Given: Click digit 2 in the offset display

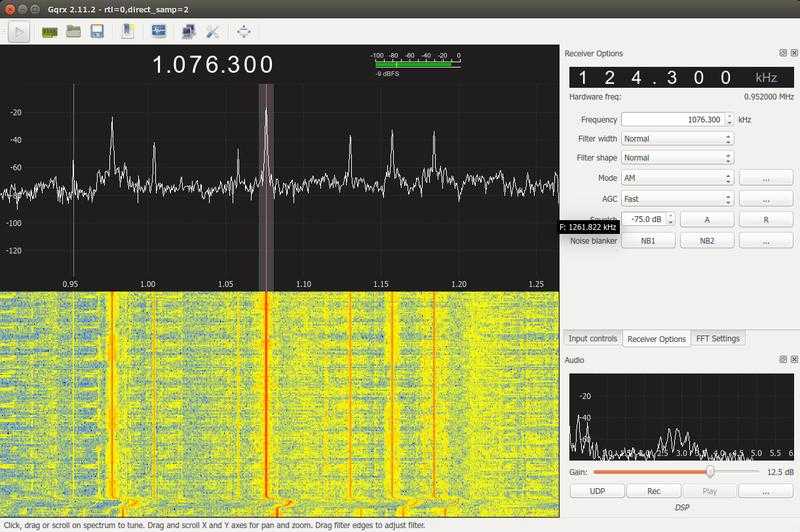Looking at the screenshot, I should click(609, 78).
